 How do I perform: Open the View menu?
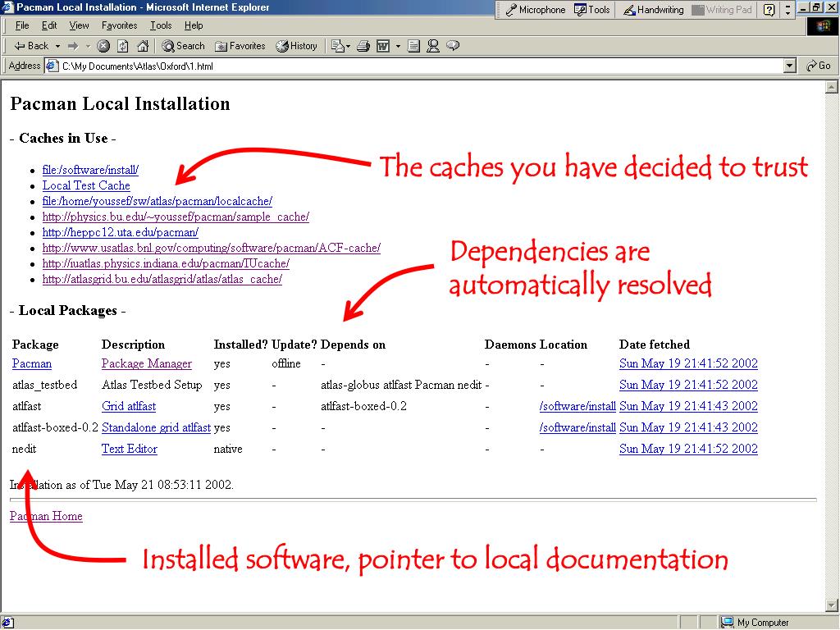click(x=80, y=25)
